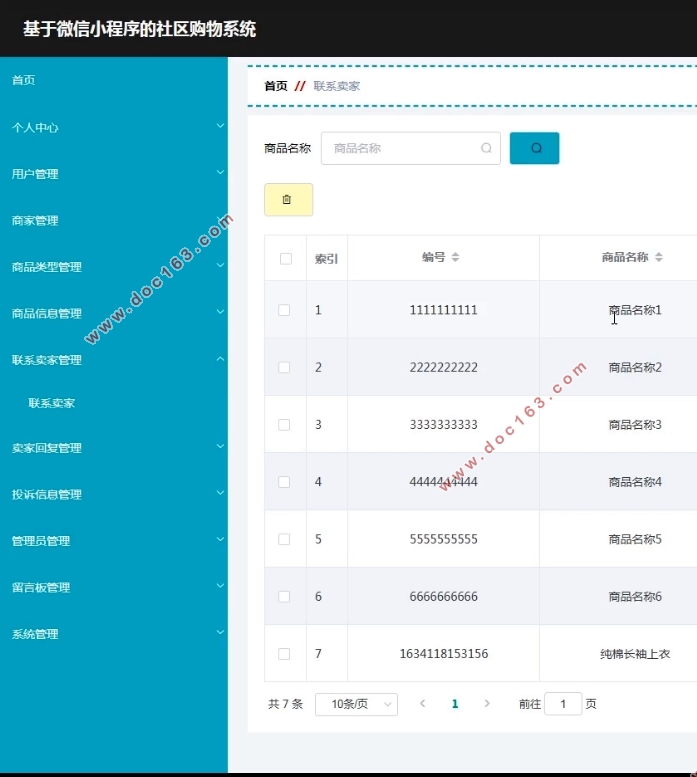The image size is (697, 777).
Task: Click the blue search magnifier button
Action: (x=534, y=148)
